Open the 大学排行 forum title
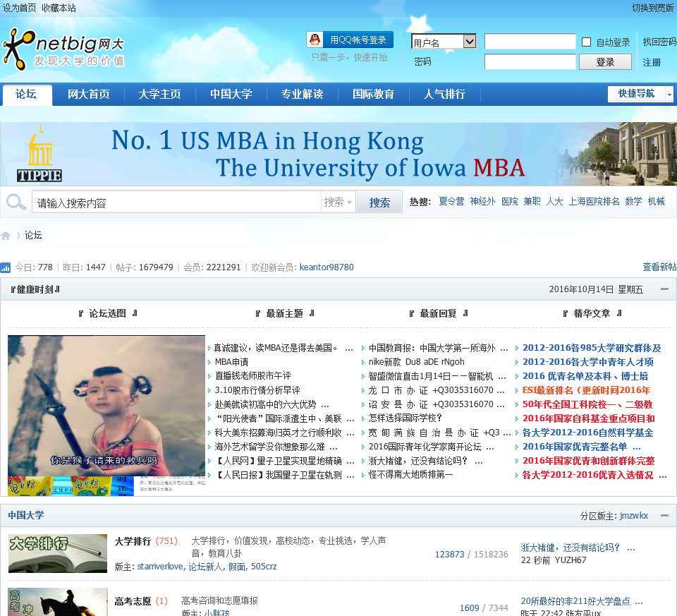677x616 pixels. coord(133,541)
